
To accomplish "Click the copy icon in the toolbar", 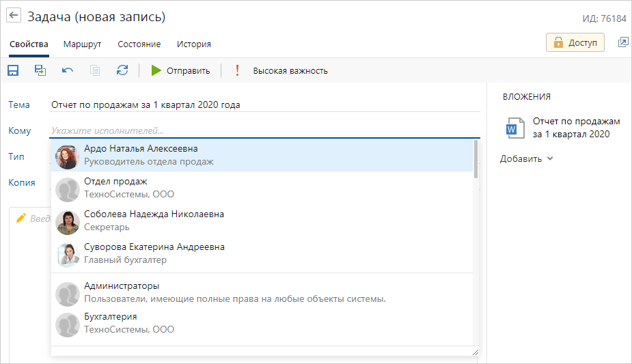I will (x=95, y=70).
